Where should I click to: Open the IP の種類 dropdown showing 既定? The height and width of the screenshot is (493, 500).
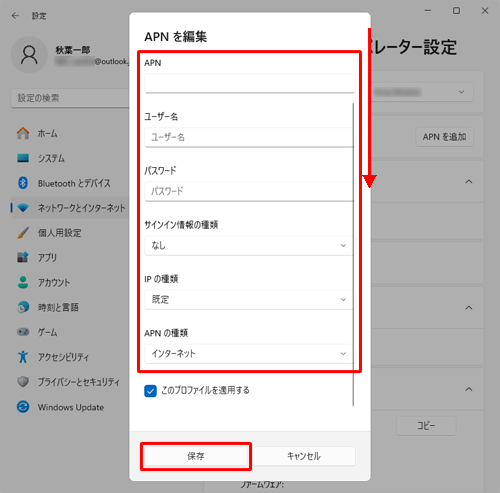[x=249, y=299]
